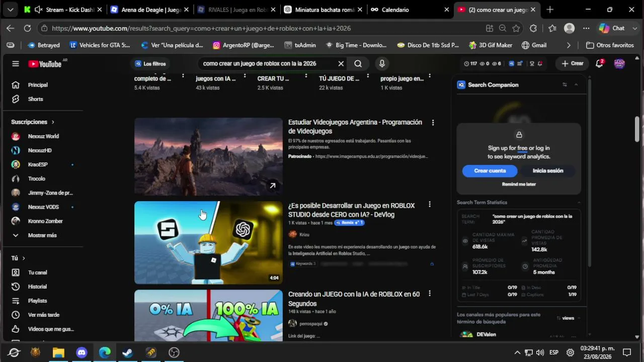The height and width of the screenshot is (362, 644).
Task: Go to the YouTube home logo
Action: pyautogui.click(x=45, y=64)
